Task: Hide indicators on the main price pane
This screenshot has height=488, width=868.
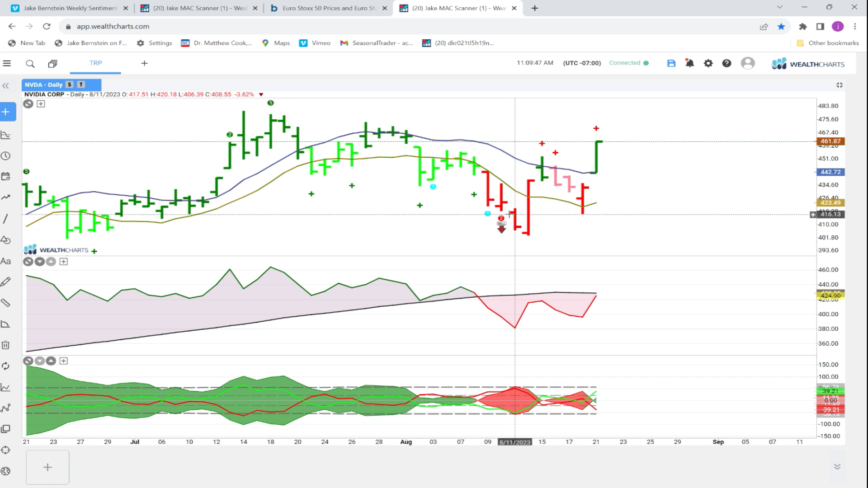Action: tap(28, 104)
